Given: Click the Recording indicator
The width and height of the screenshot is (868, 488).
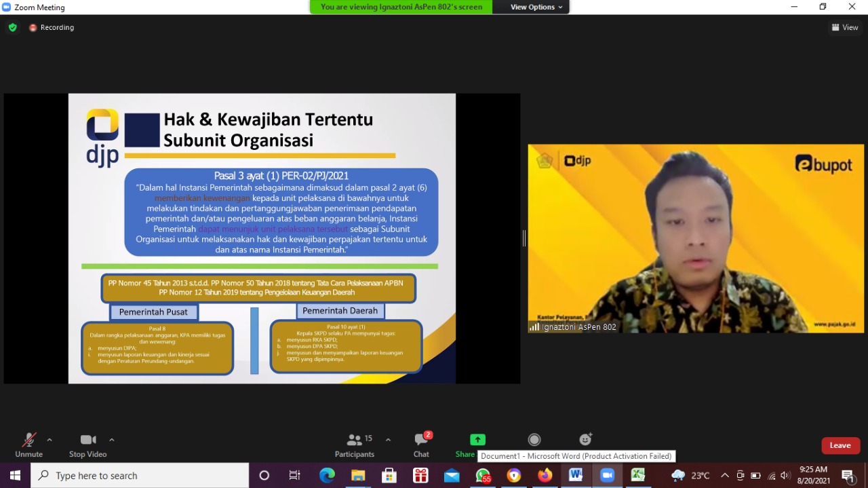Looking at the screenshot, I should click(52, 27).
